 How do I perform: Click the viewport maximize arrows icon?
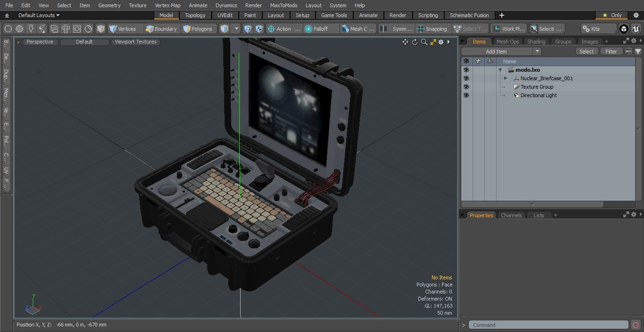coord(433,42)
